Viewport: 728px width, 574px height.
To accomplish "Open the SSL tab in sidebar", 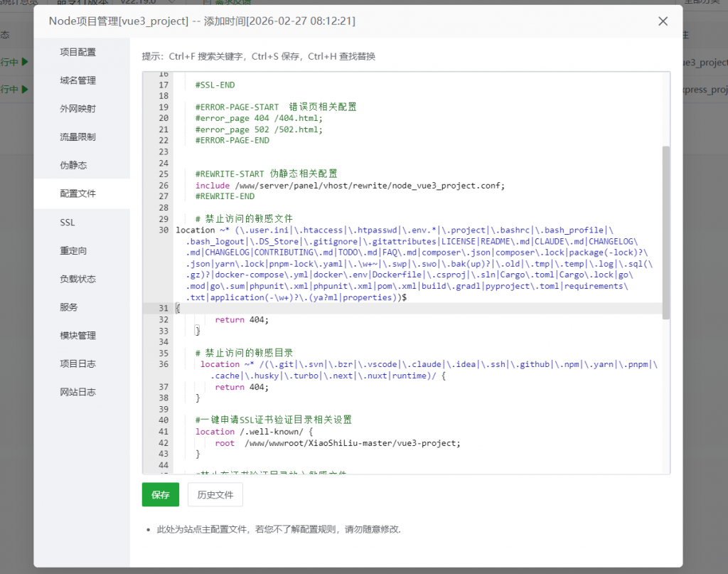I will click(68, 223).
